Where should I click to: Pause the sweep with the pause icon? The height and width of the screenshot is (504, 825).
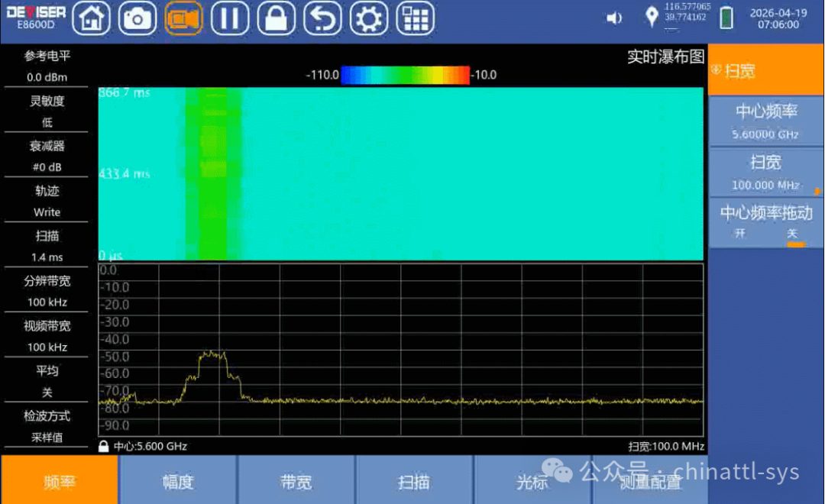pos(230,18)
